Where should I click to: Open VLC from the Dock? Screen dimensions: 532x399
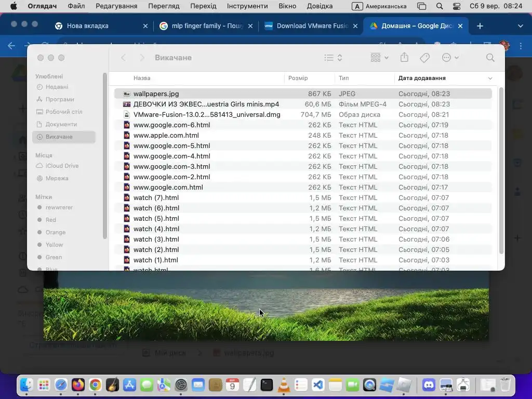(x=284, y=385)
